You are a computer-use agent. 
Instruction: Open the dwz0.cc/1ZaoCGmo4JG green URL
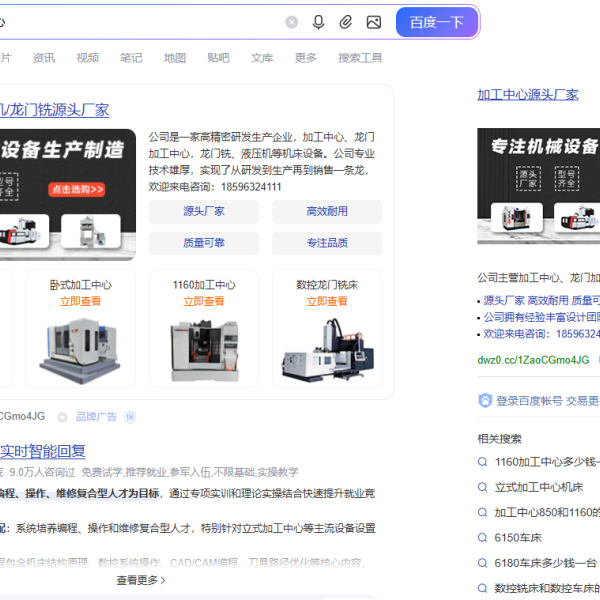pyautogui.click(x=533, y=360)
